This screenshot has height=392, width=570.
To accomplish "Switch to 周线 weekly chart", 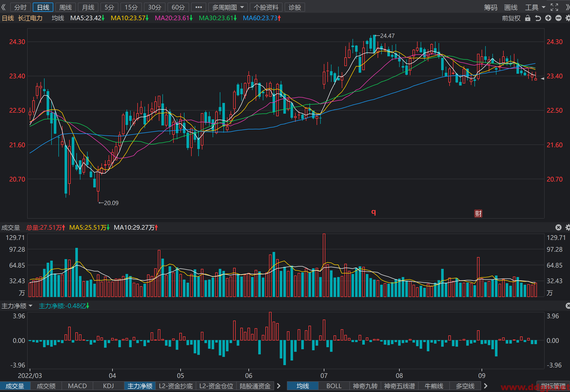I will [x=66, y=7].
